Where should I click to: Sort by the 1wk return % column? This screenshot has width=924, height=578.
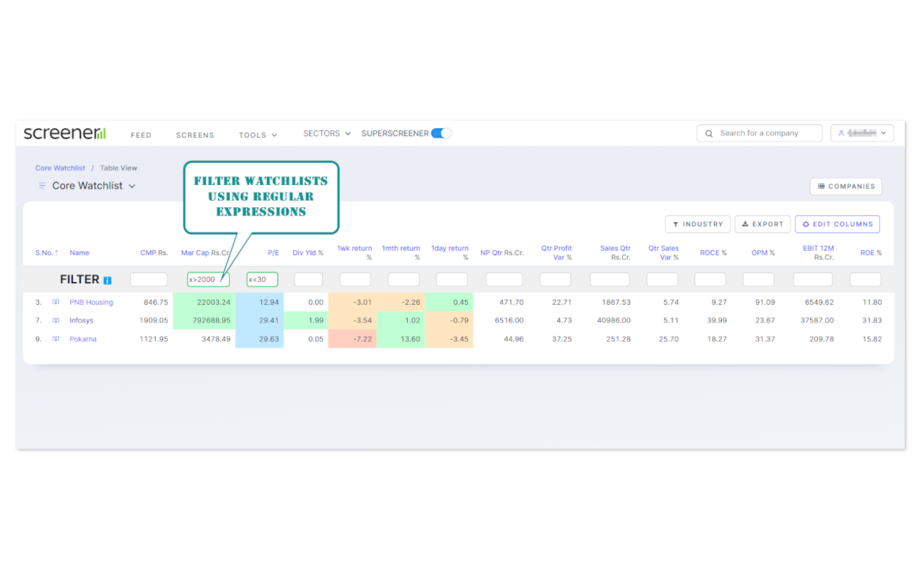(354, 253)
